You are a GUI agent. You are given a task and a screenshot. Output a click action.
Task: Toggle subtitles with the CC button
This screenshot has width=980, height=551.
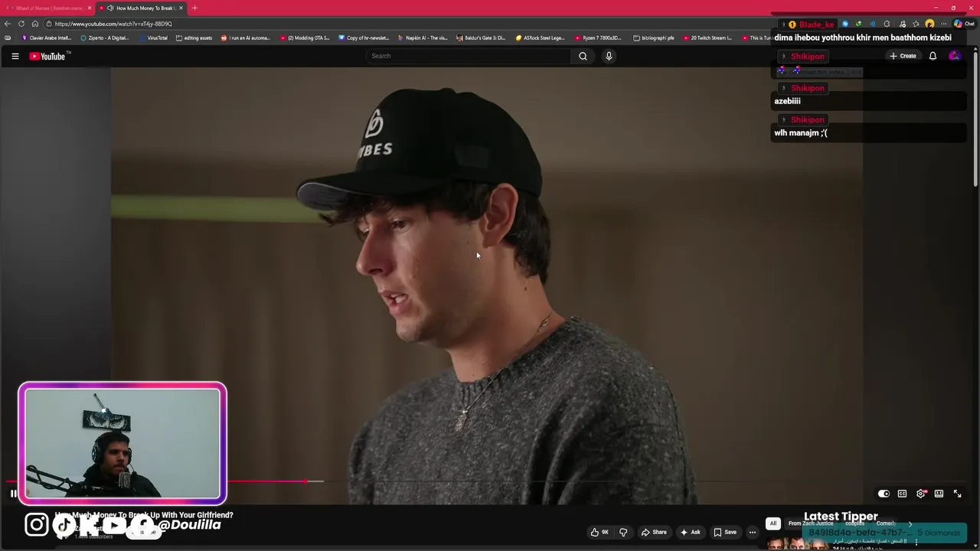(902, 494)
